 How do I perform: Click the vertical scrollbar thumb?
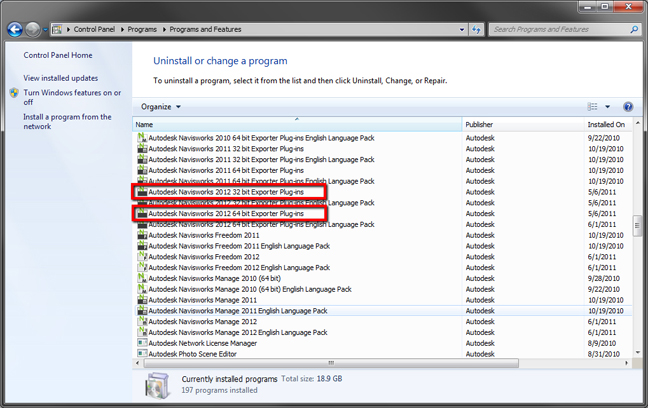point(637,225)
